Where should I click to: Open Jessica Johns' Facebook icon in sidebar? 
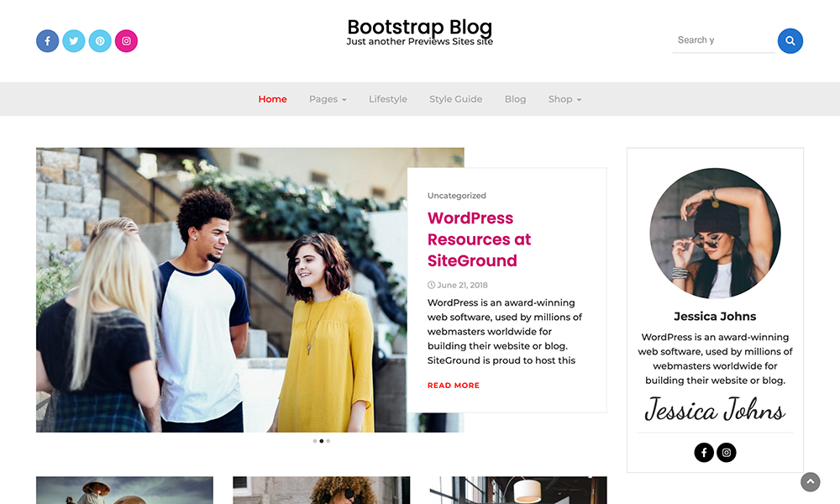[x=704, y=453]
